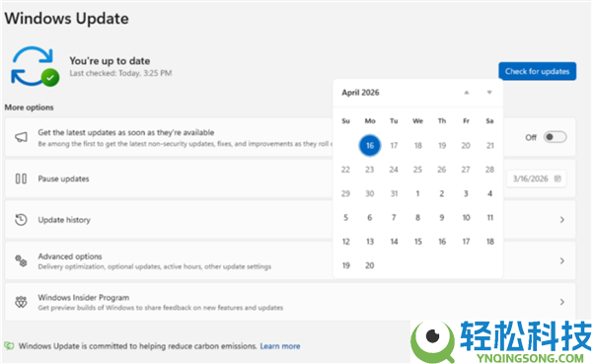
Task: Select day 27 in the calendar
Action: [x=466, y=170]
